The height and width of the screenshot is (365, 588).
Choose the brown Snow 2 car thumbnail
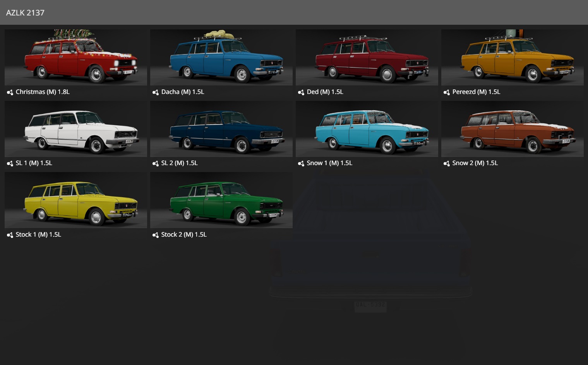coord(513,129)
